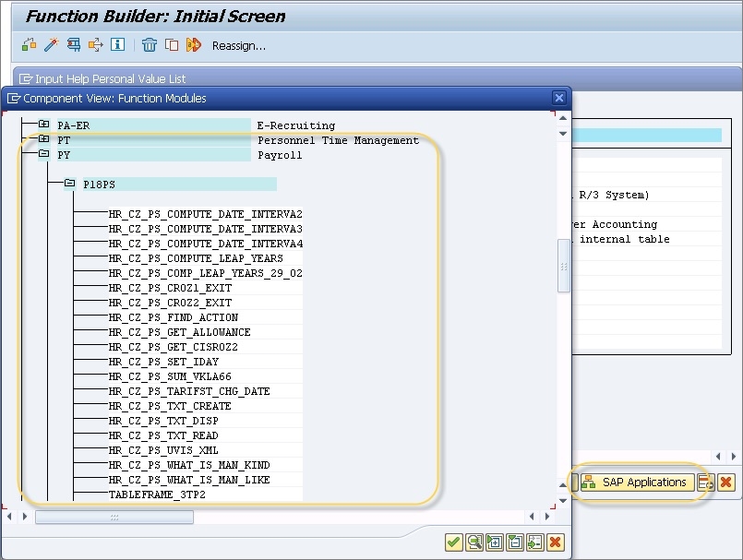
Task: Cancel the dialog with the bottom red X
Action: point(555,542)
